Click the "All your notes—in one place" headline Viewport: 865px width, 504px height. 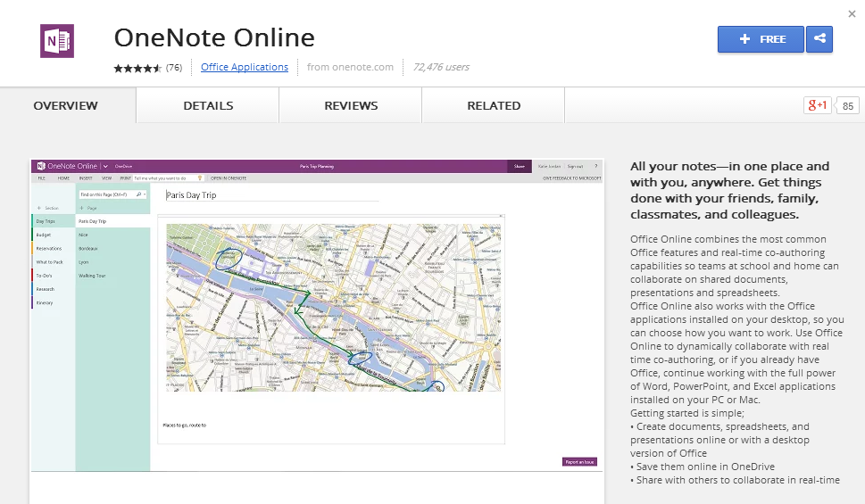pos(729,190)
